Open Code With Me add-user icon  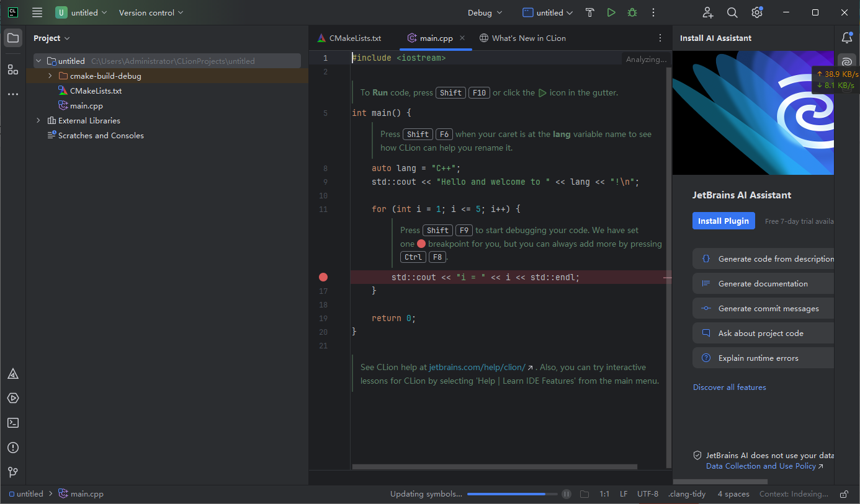pos(708,12)
